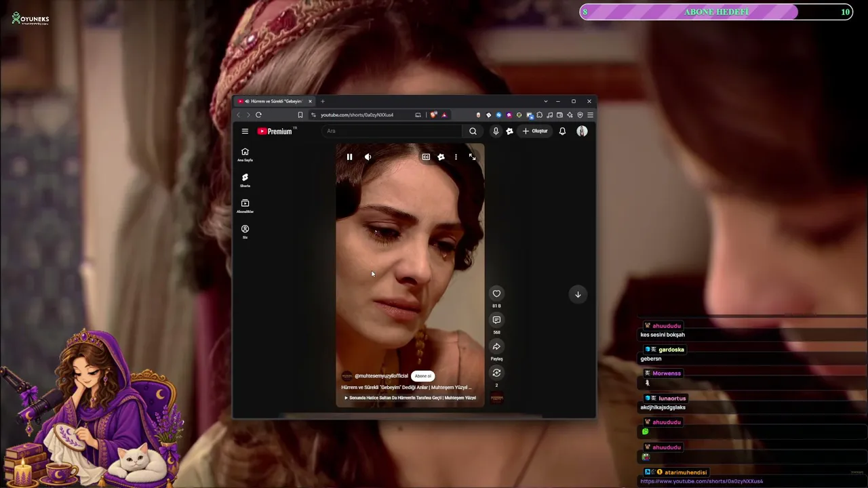
Task: Pause the Shorts video
Action: [x=349, y=157]
